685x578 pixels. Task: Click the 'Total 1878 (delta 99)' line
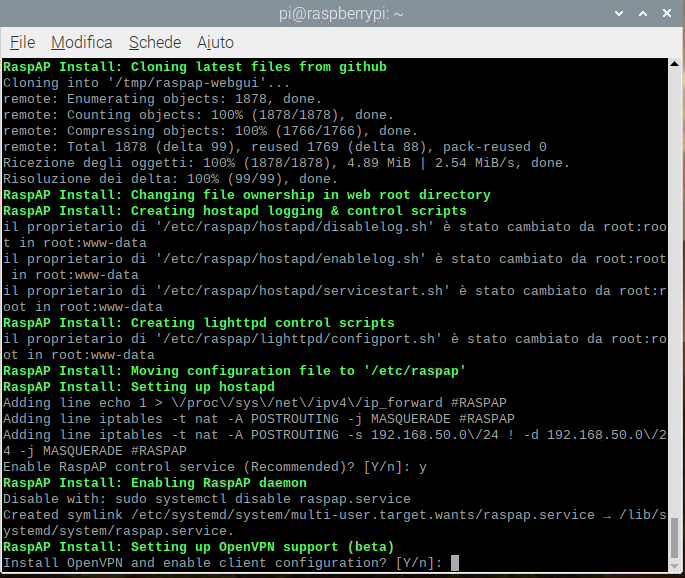(275, 147)
